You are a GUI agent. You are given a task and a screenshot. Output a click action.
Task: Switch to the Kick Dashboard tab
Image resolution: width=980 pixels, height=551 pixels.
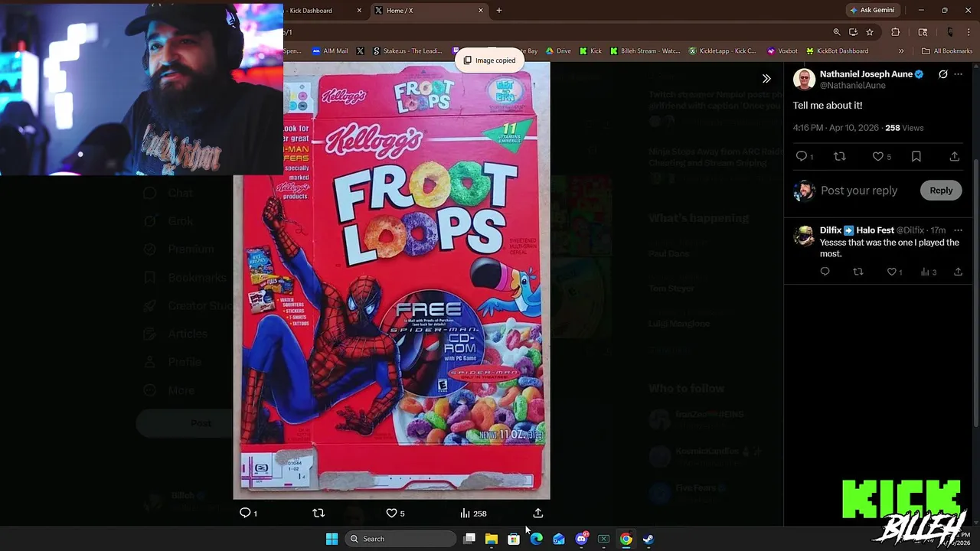(x=322, y=11)
